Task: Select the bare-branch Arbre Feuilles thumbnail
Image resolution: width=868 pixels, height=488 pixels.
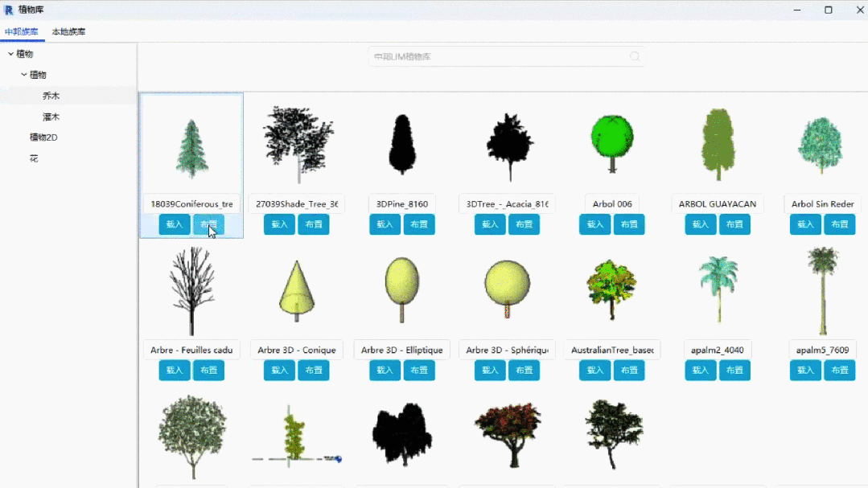Action: point(191,290)
